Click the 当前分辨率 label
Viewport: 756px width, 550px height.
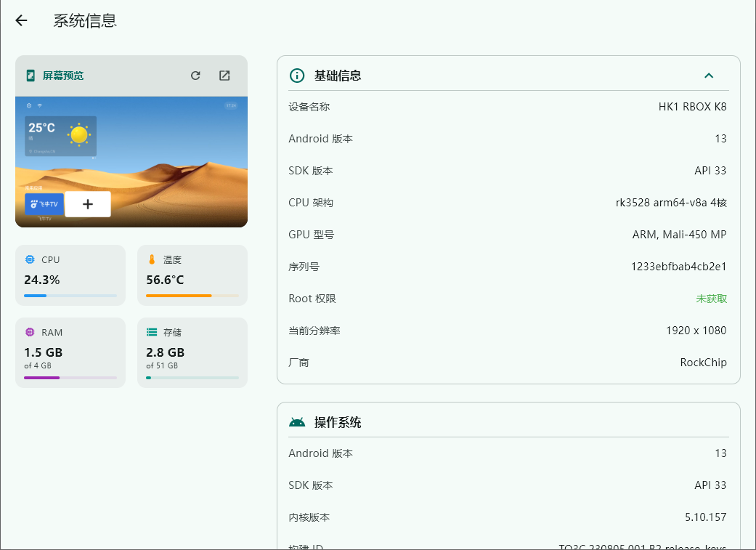[x=314, y=331]
